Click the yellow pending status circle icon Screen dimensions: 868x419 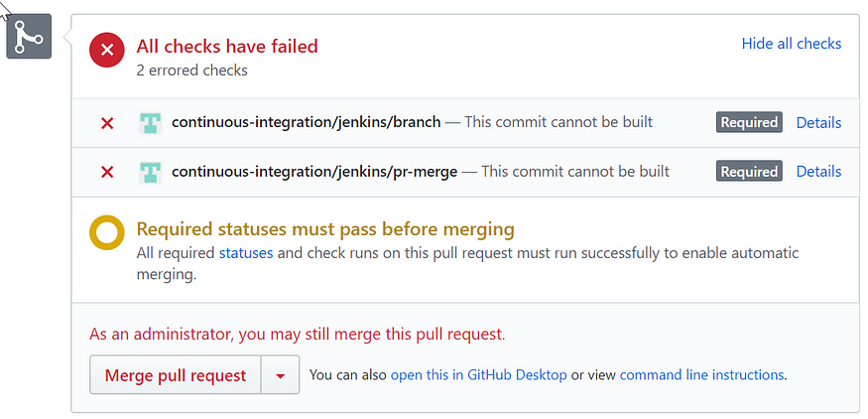click(107, 232)
